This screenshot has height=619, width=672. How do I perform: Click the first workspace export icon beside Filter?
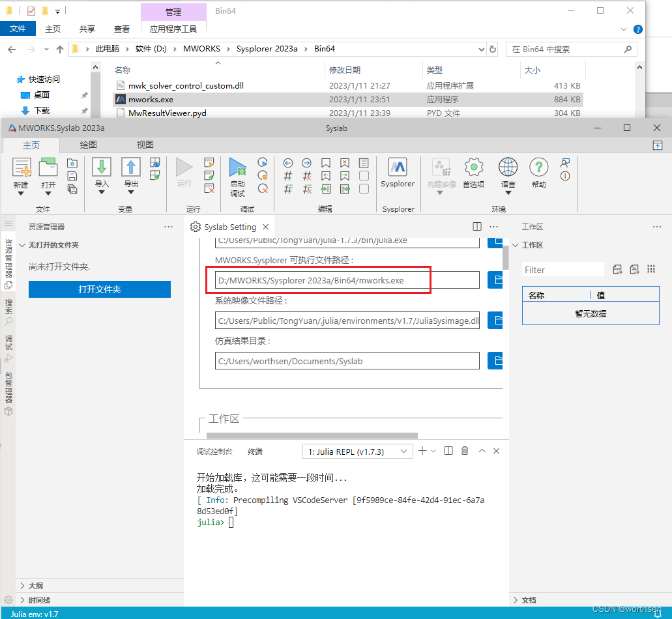click(617, 270)
